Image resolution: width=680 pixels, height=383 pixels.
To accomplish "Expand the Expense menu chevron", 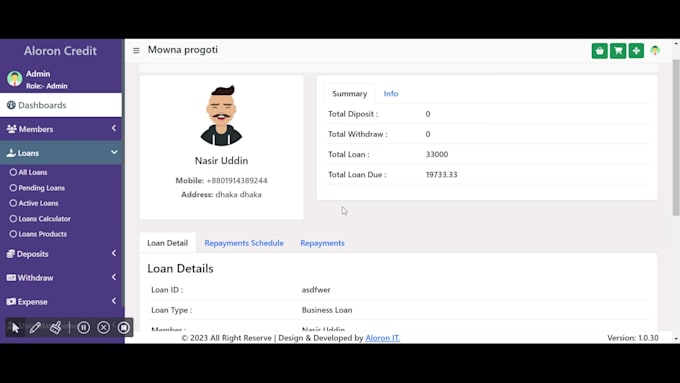I will pyautogui.click(x=114, y=301).
